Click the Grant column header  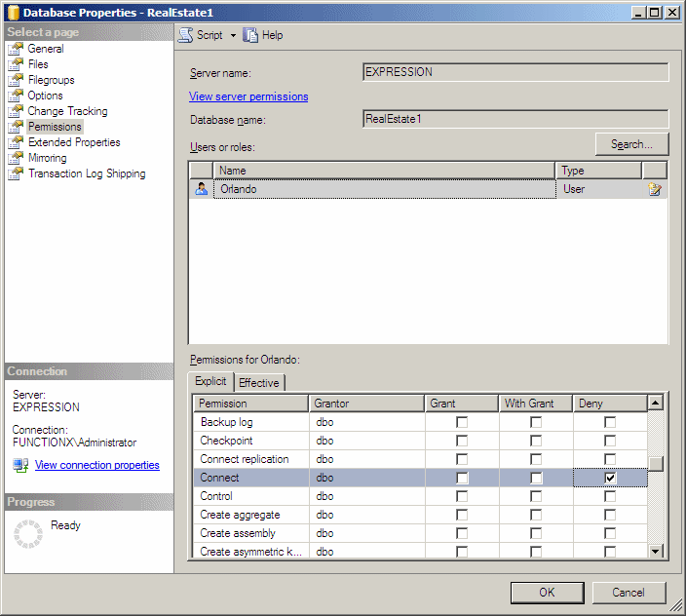click(x=462, y=404)
